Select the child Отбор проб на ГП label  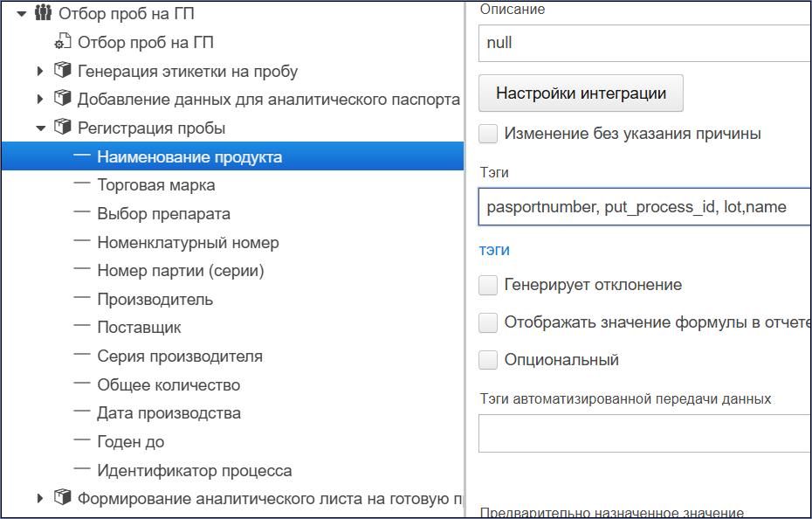[x=146, y=42]
